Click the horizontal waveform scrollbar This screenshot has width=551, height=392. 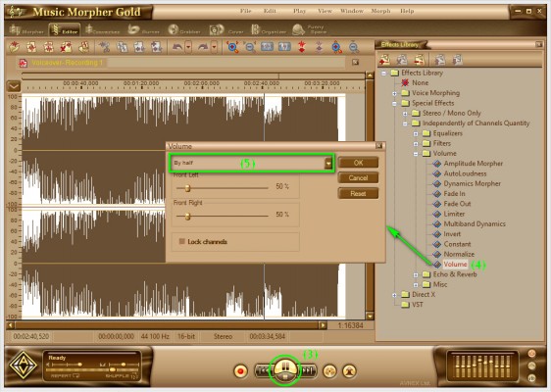(x=167, y=325)
